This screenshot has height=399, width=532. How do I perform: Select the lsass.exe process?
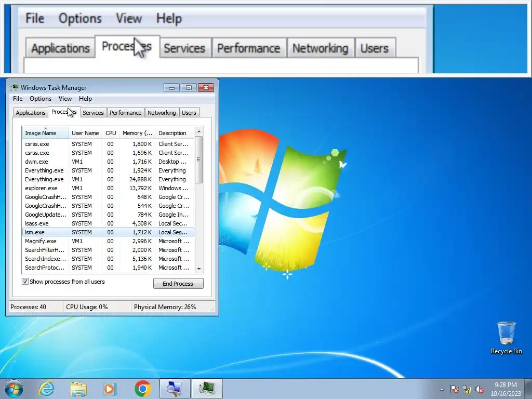(108, 223)
